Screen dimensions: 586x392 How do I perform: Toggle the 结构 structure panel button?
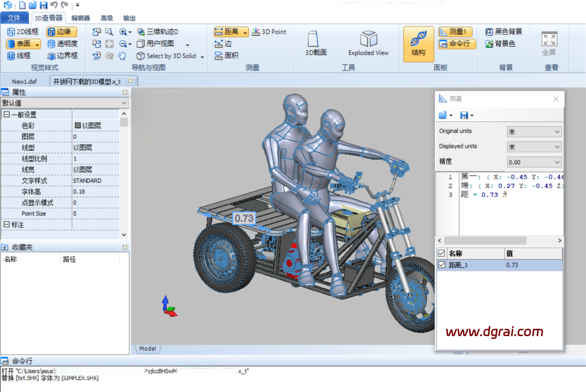click(418, 43)
